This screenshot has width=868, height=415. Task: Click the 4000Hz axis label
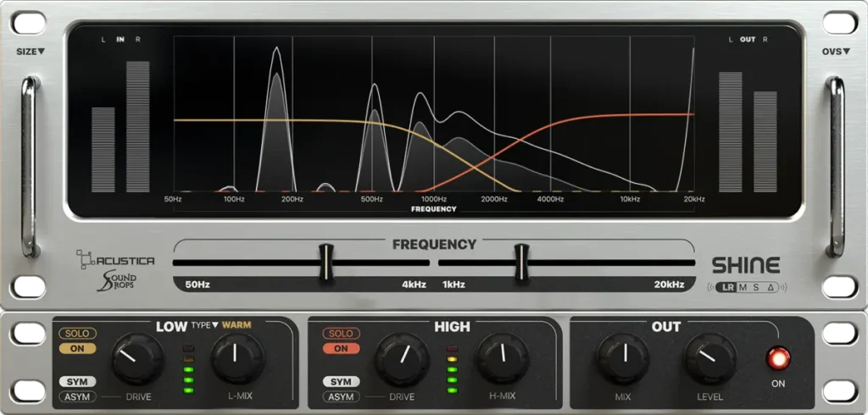coord(550,199)
